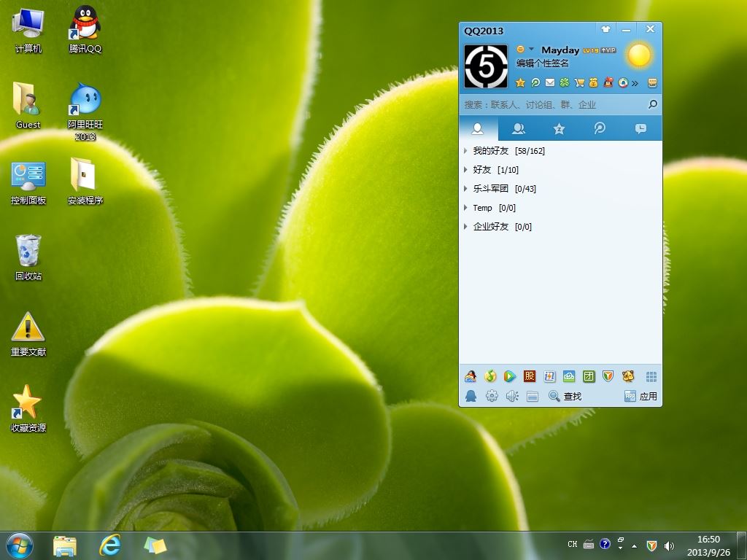Open the message box icon in the header

653,83
